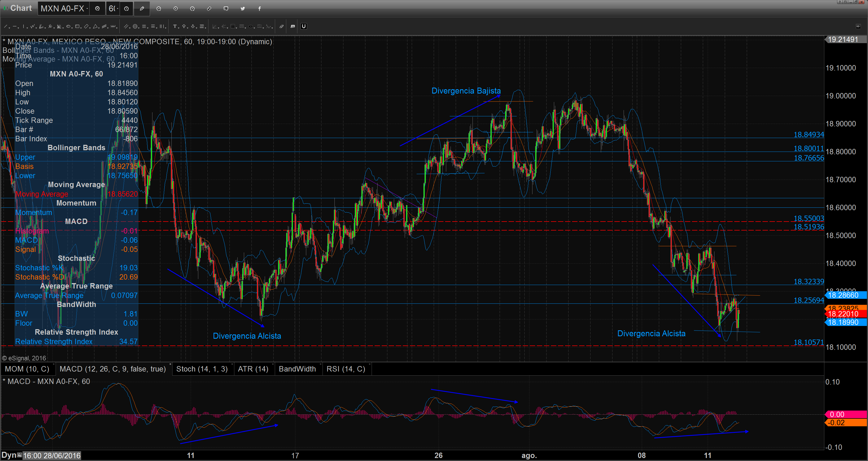Image resolution: width=868 pixels, height=461 pixels.
Task: Select the parallel lines tool
Action: pos(126,26)
